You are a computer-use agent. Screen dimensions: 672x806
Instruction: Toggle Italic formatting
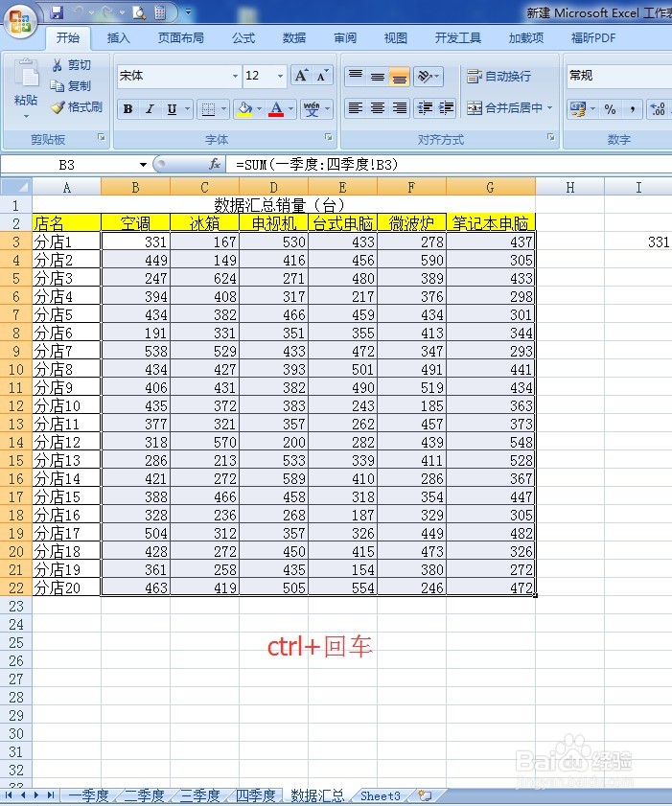(x=150, y=109)
